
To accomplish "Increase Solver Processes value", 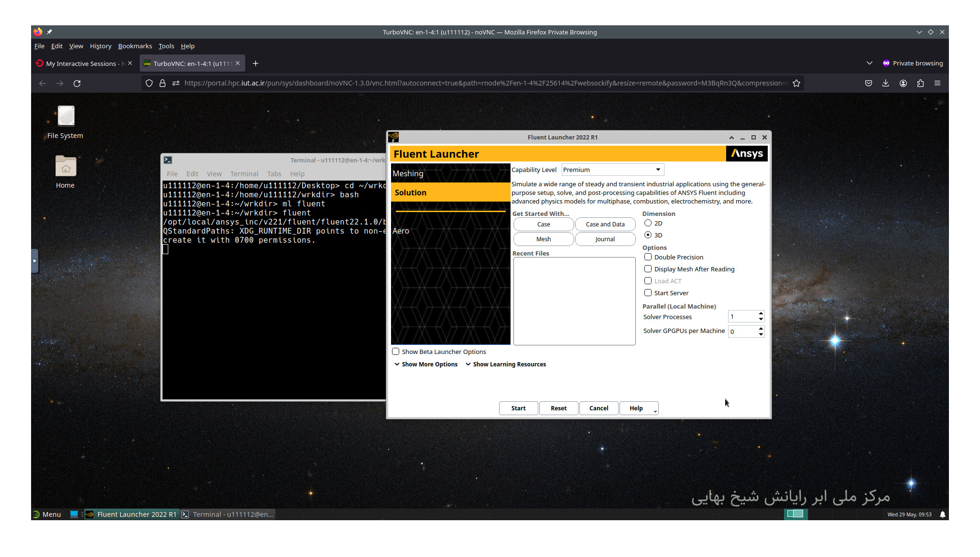I will click(x=761, y=313).
